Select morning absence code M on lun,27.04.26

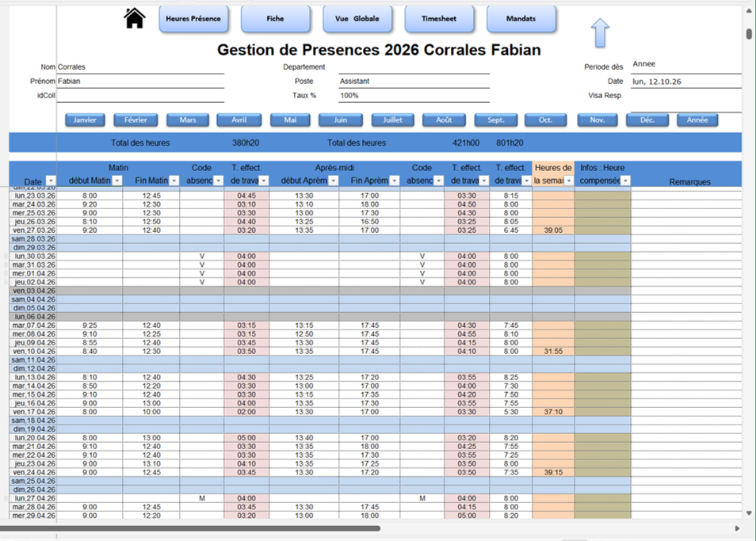(201, 498)
